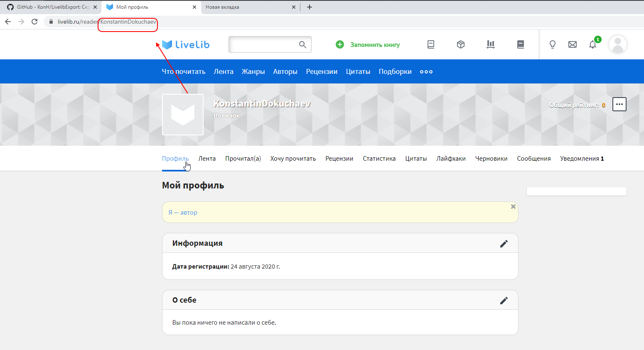The height and width of the screenshot is (350, 644).
Task: Click browser back arrow
Action: pyautogui.click(x=8, y=22)
